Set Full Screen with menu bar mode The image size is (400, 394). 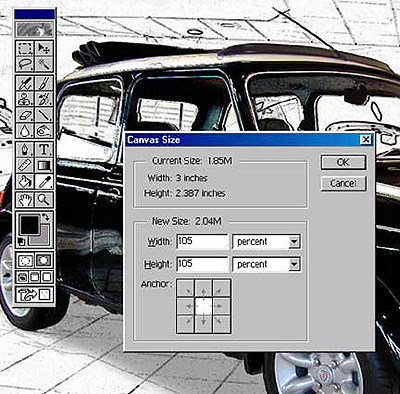pos(35,277)
